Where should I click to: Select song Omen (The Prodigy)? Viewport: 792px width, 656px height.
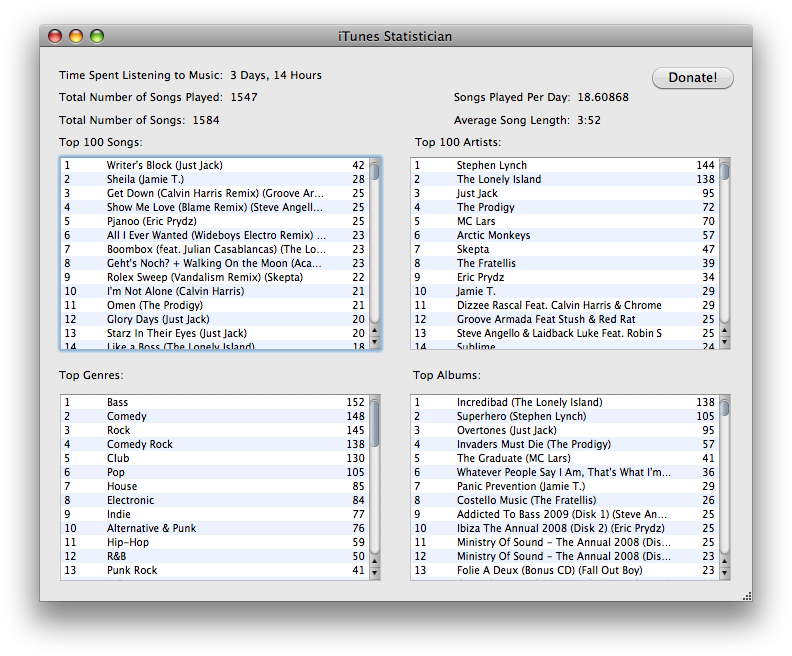click(x=215, y=306)
